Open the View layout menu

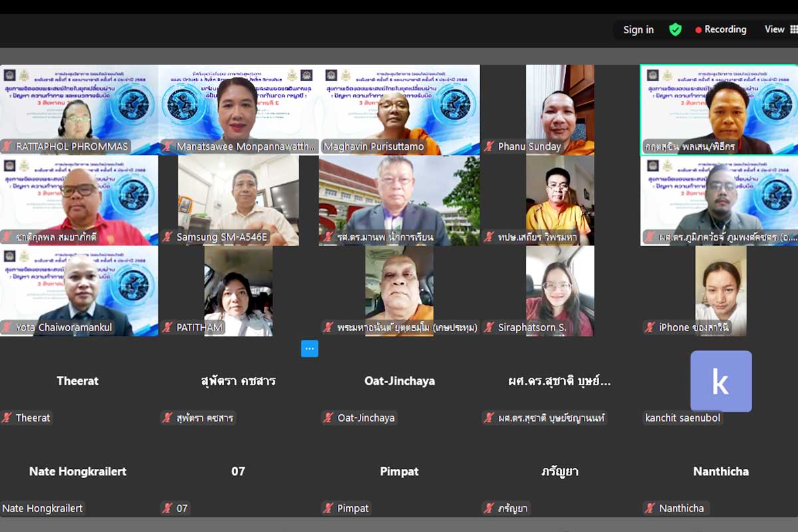point(779,29)
